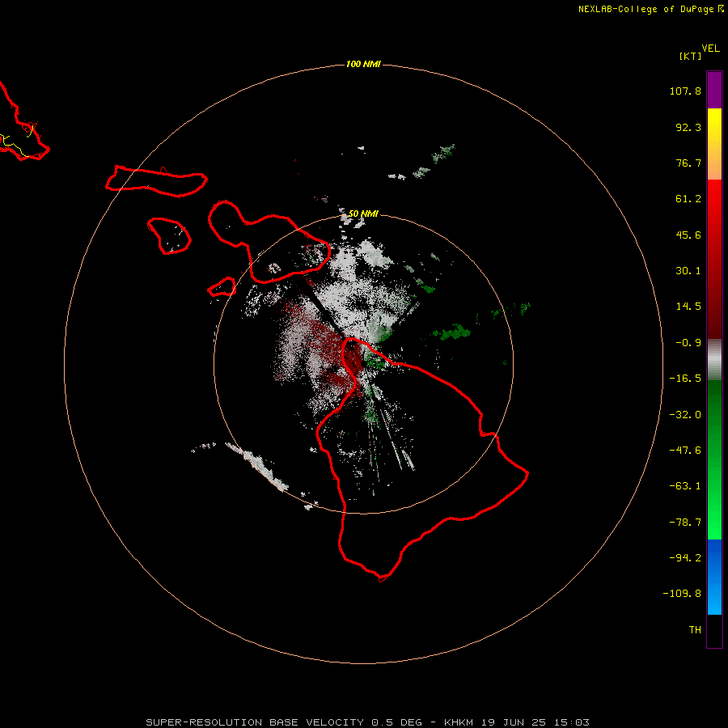728x728 pixels.
Task: Click the Super-Resolution Base Velocity caption
Action: click(368, 722)
